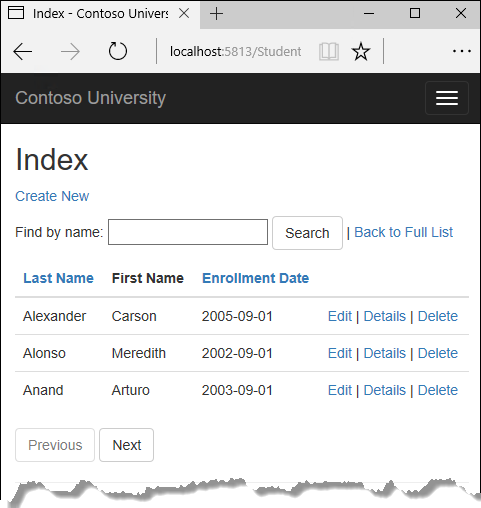View Details for Alonso Meredith
This screenshot has height=508, width=481.
point(385,353)
